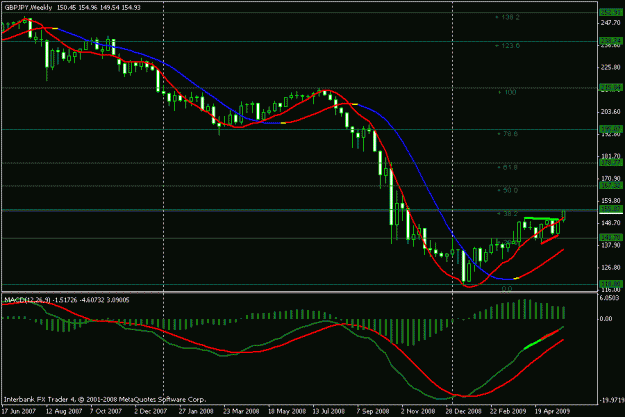Select the MACD(12,26,9) indicator label
Viewport: 625px width, 417px height.
pyautogui.click(x=27, y=300)
